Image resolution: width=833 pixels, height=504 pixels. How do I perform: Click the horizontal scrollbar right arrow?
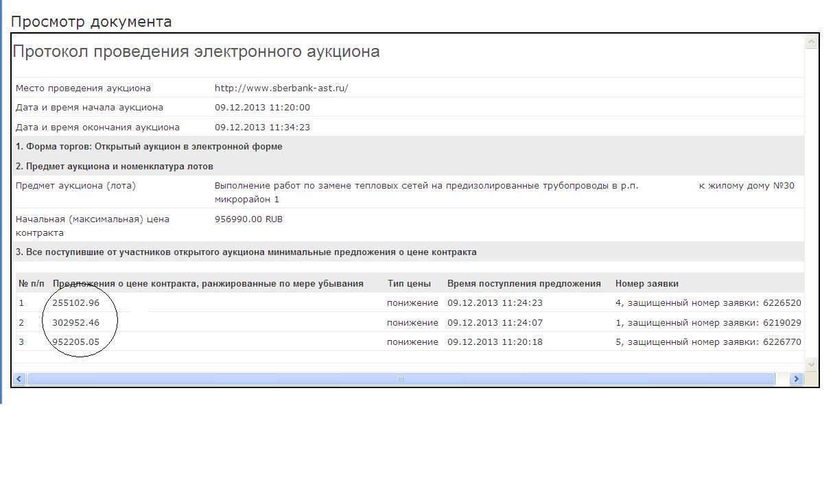pyautogui.click(x=796, y=379)
